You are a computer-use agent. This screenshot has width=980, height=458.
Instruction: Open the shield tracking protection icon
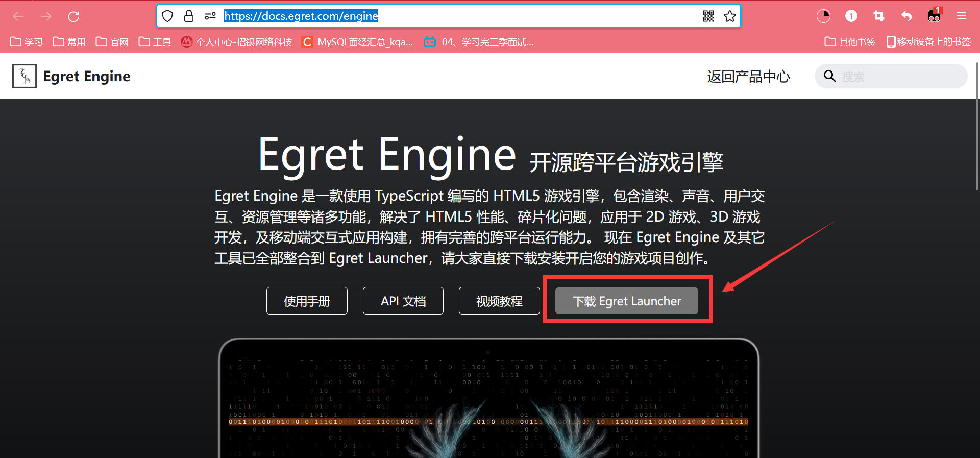pos(167,16)
